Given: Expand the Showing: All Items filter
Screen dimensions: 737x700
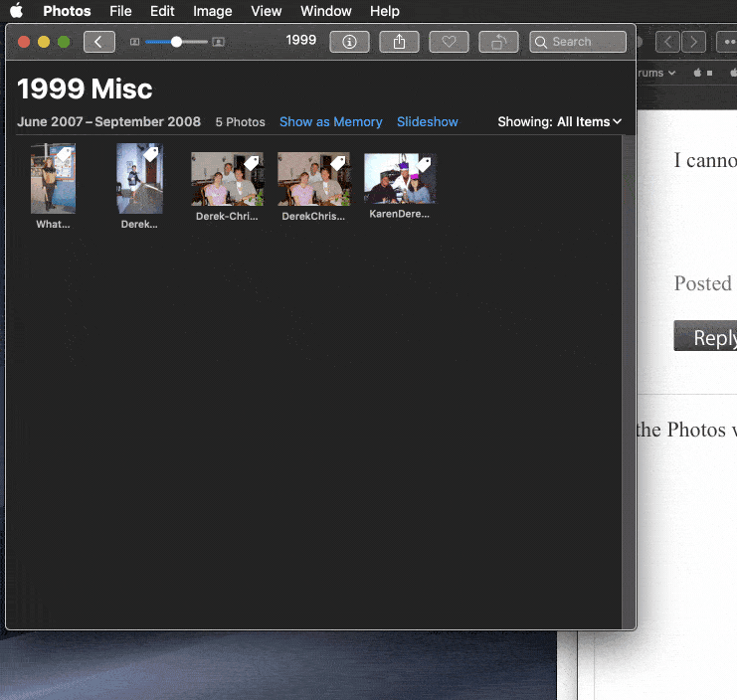Looking at the screenshot, I should tap(559, 121).
